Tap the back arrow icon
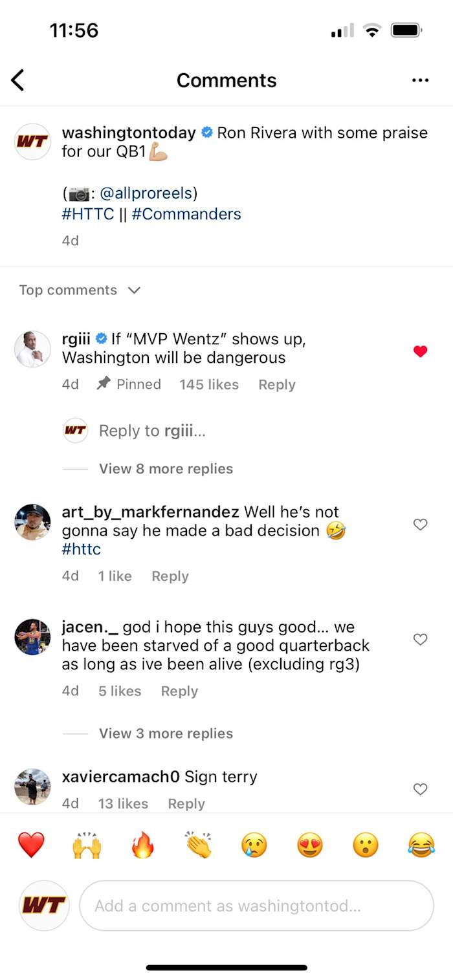453x980 pixels. (x=18, y=80)
